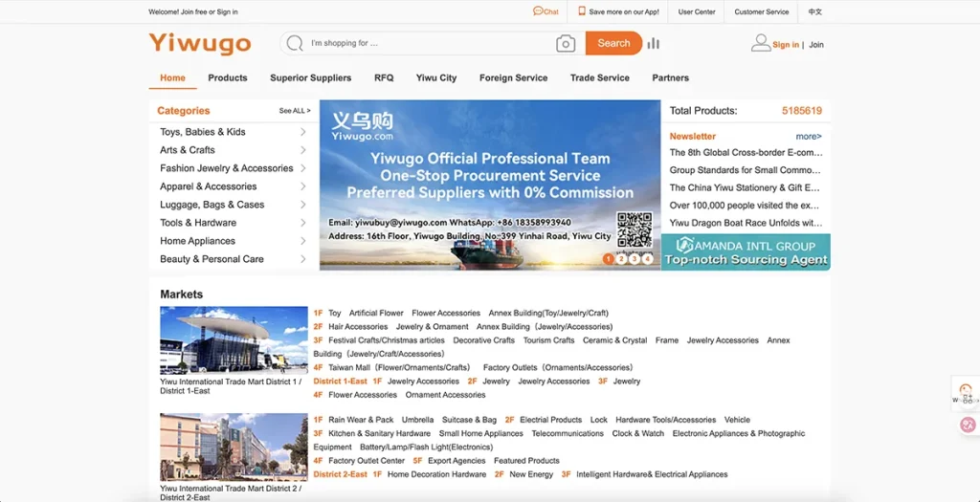
Task: Click the magnifier icon in search bar
Action: pos(295,43)
